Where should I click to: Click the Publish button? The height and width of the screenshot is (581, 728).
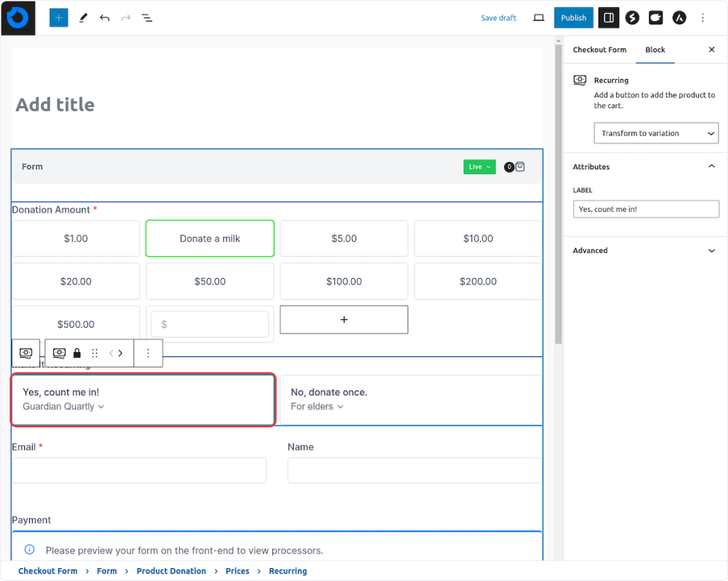[573, 18]
